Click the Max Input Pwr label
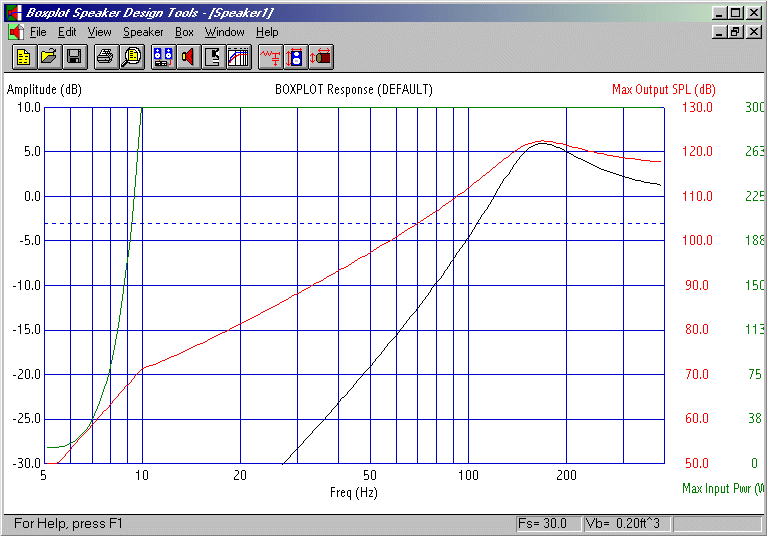 pyautogui.click(x=723, y=488)
